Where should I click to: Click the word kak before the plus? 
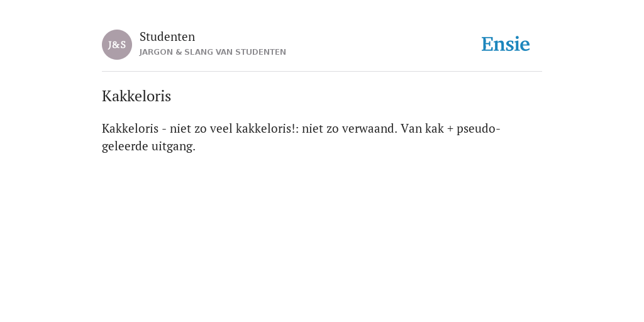[x=435, y=128]
